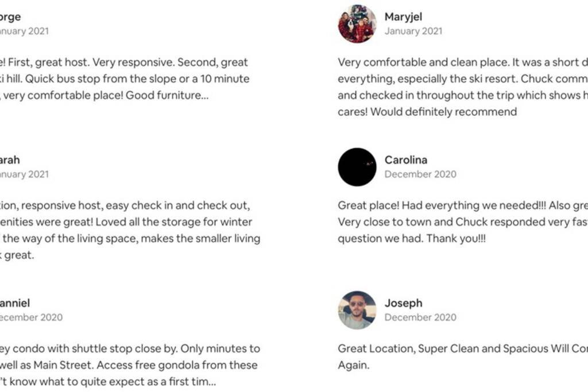This screenshot has height=392, width=588.
Task: Click Joseph's review 'Great Location, Super Clean'
Action: [463, 357]
